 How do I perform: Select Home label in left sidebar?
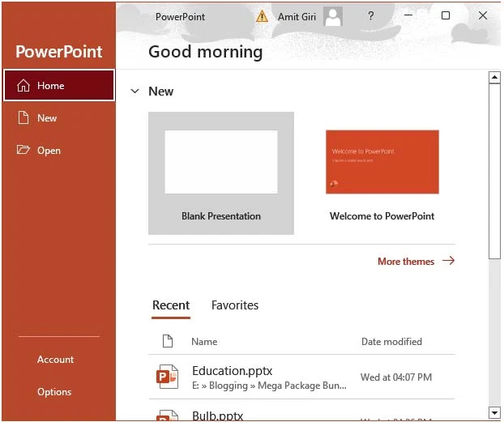coord(51,86)
